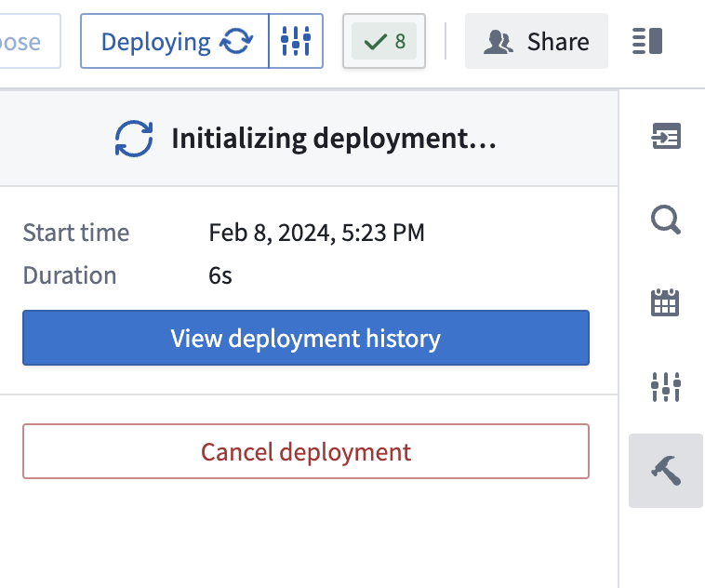
Task: Click the start time value Feb 8, 2024, 5:23 PM
Action: (x=316, y=233)
